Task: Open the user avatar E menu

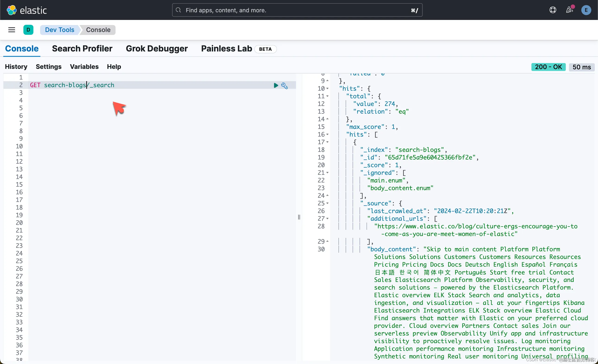Action: (586, 10)
